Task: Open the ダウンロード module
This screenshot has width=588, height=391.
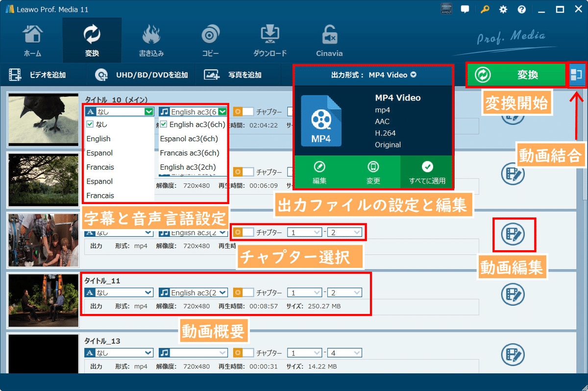Action: pyautogui.click(x=270, y=42)
